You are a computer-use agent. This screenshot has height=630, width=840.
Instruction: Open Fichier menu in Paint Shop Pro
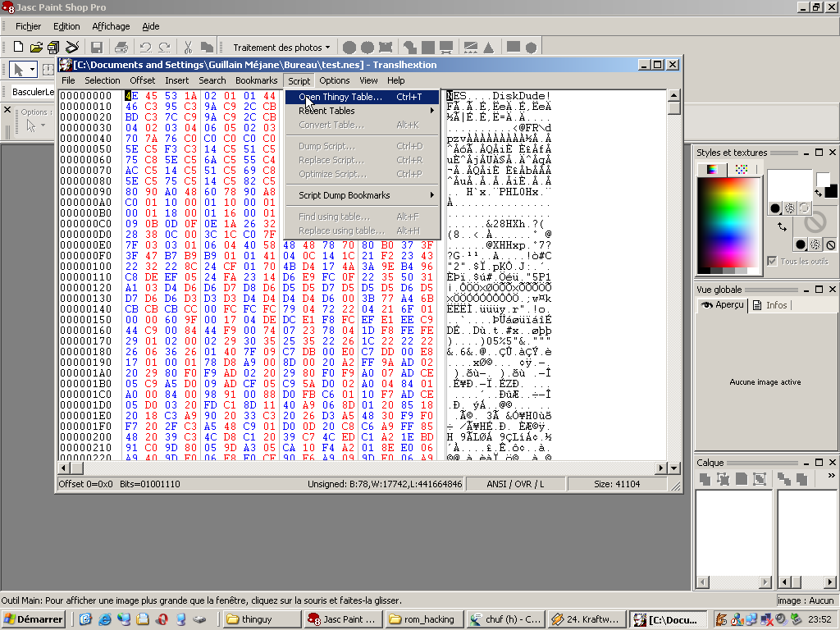[29, 26]
